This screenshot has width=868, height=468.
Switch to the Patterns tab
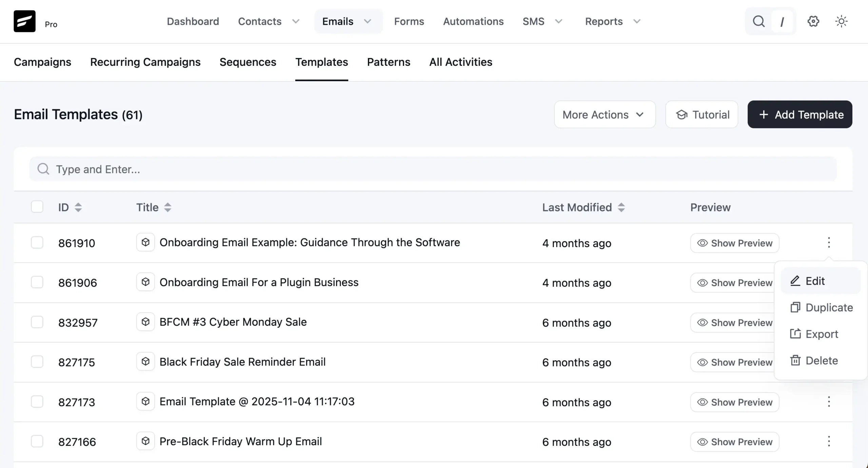(x=389, y=62)
